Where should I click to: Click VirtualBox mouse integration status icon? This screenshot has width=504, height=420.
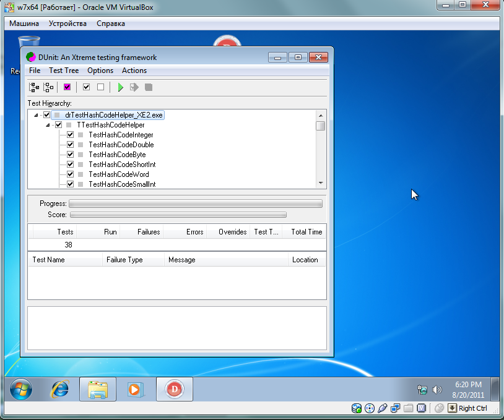(x=439, y=408)
